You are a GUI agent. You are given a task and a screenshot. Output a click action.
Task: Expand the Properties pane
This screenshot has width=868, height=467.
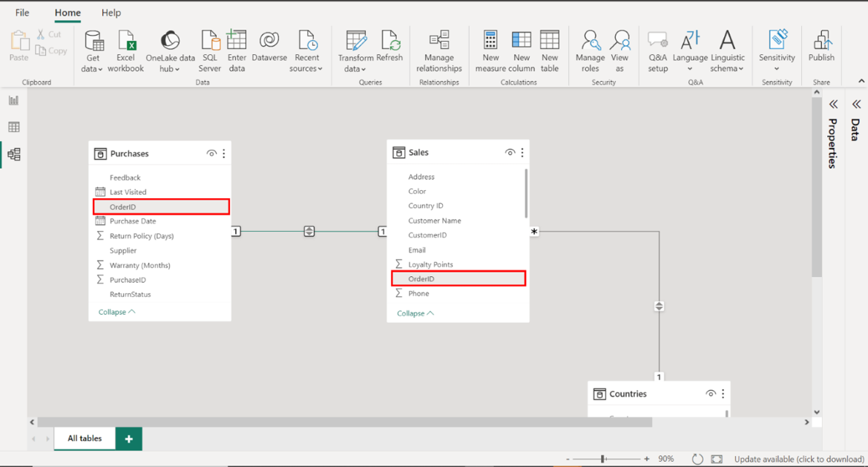[833, 105]
